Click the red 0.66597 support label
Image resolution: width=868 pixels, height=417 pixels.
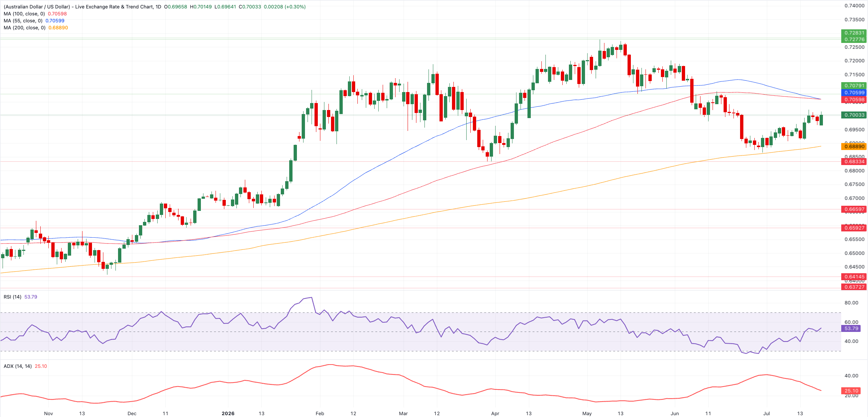pos(854,209)
